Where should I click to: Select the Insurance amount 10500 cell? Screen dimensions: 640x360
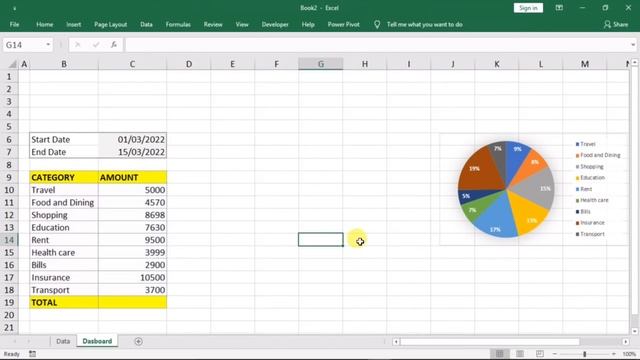[x=132, y=278]
